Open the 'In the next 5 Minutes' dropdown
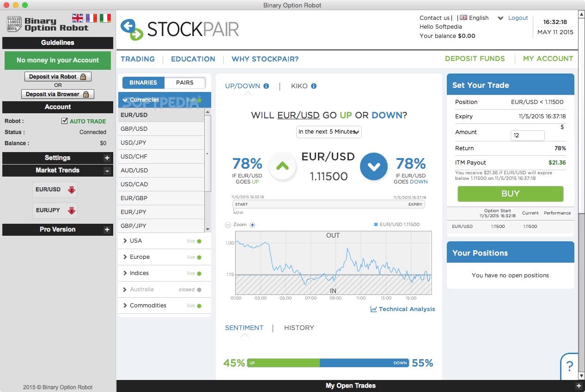 point(329,132)
